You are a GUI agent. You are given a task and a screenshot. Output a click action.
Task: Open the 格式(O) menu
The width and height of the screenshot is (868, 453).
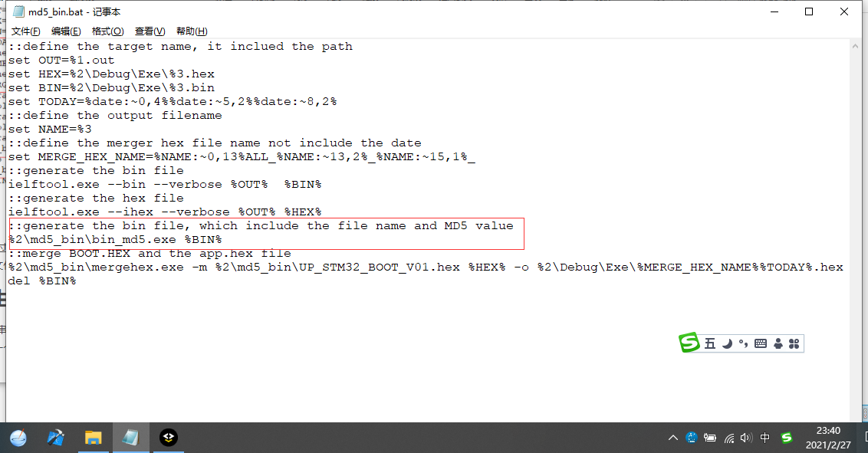[x=107, y=31]
